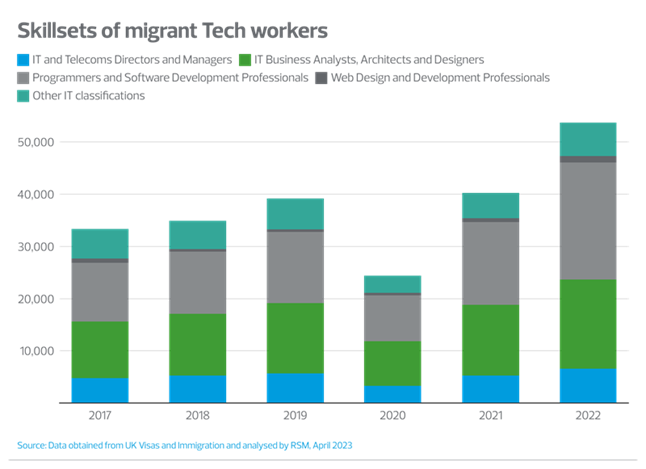
Task: Click the blue segment of the 2017 bar
Action: pyautogui.click(x=99, y=390)
